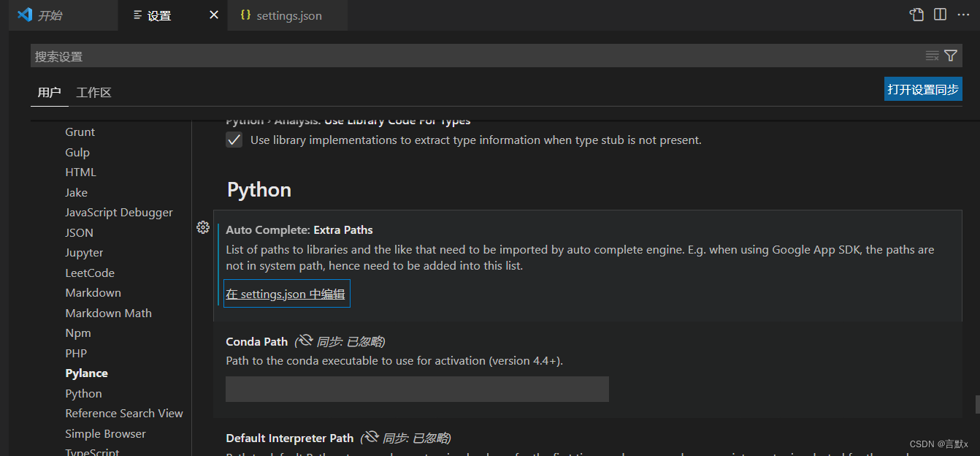The width and height of the screenshot is (980, 456).
Task: Open gear menu for Extra Paths setting
Action: coord(203,227)
